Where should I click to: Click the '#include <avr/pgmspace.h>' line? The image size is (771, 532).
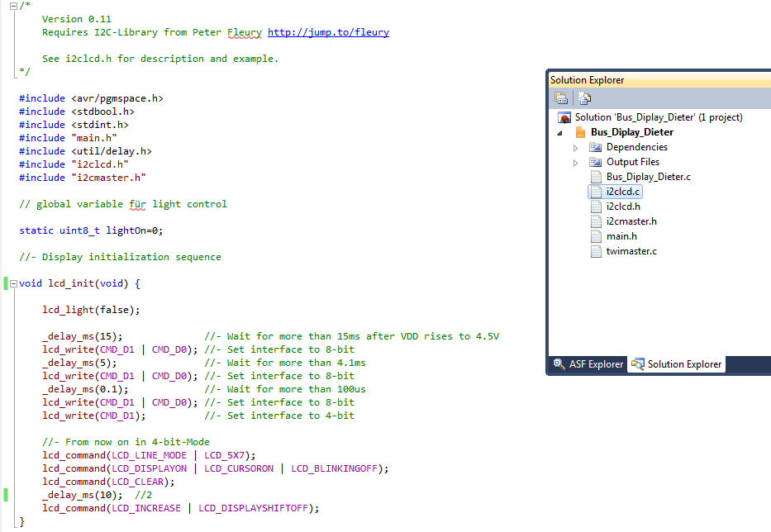tap(91, 98)
